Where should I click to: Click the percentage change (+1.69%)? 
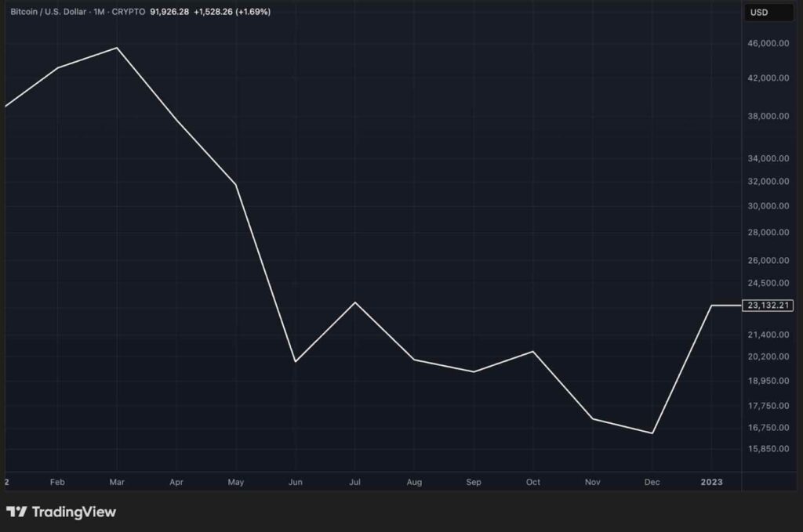pyautogui.click(x=253, y=12)
